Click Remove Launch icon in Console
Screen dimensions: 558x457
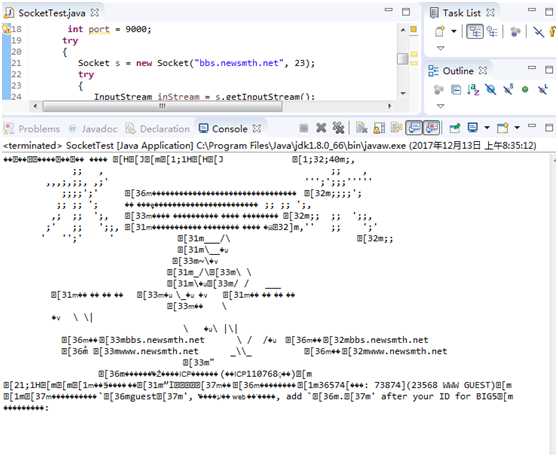click(321, 128)
